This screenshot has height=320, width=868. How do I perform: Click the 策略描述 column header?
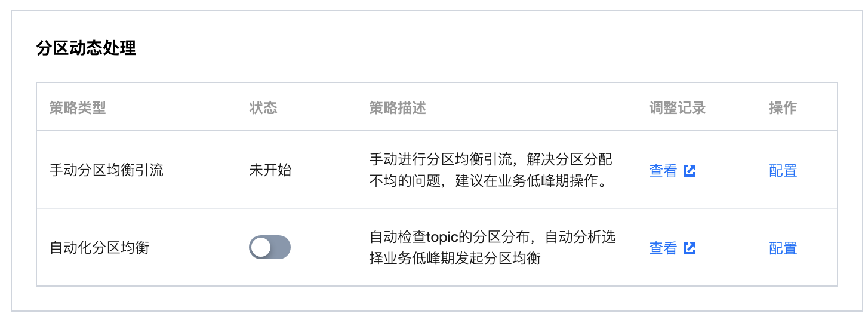398,108
